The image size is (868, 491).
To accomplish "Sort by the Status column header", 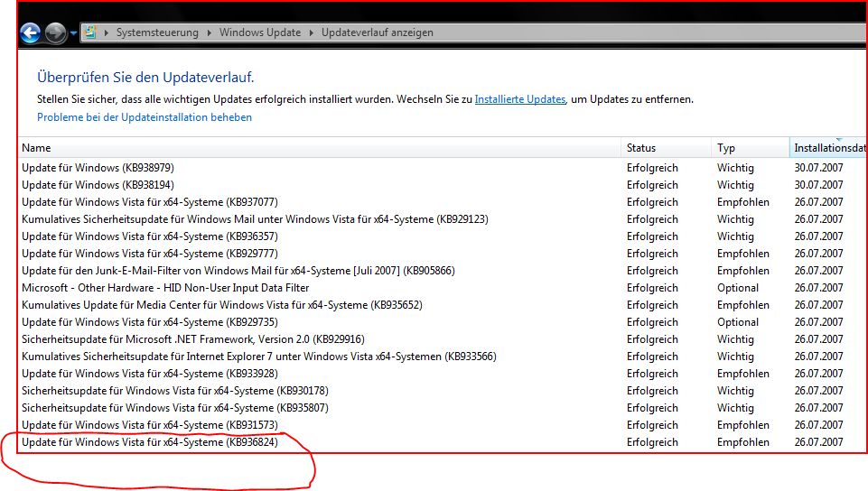I will [667, 148].
